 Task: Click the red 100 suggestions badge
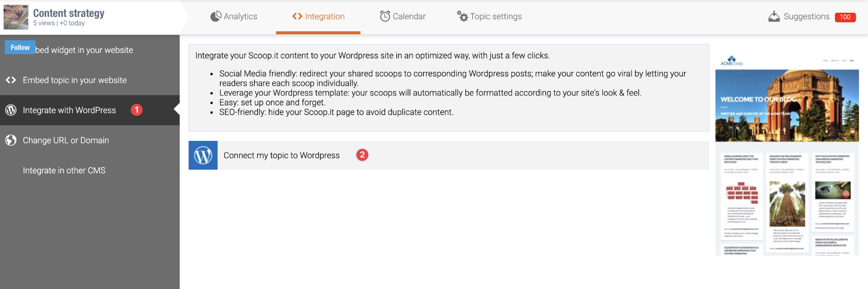click(x=845, y=17)
